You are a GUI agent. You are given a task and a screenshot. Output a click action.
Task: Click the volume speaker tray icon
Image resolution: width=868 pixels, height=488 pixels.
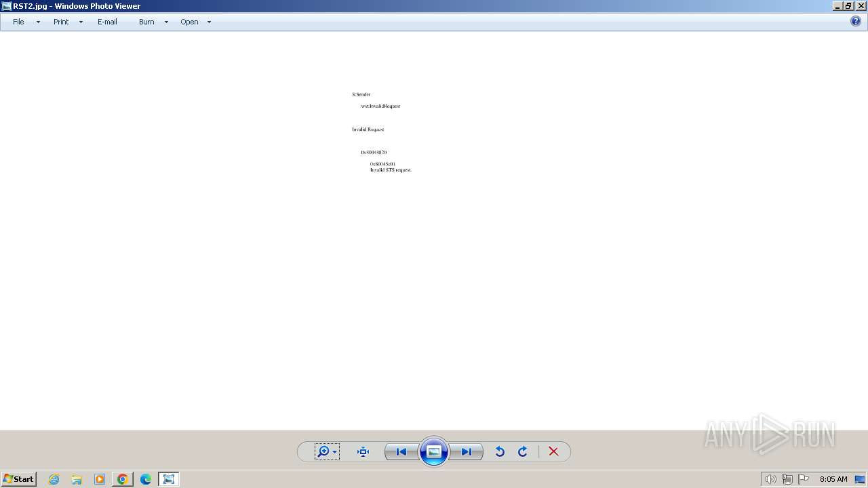pos(770,479)
